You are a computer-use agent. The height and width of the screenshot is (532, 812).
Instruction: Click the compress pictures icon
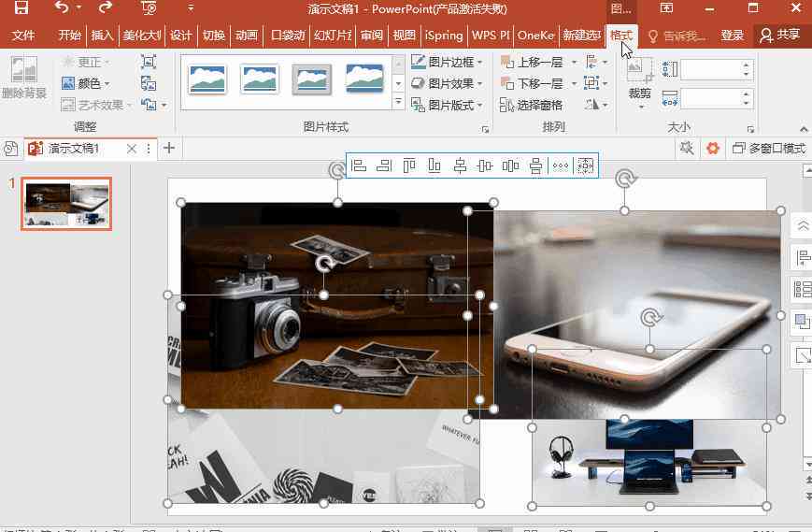click(149, 62)
